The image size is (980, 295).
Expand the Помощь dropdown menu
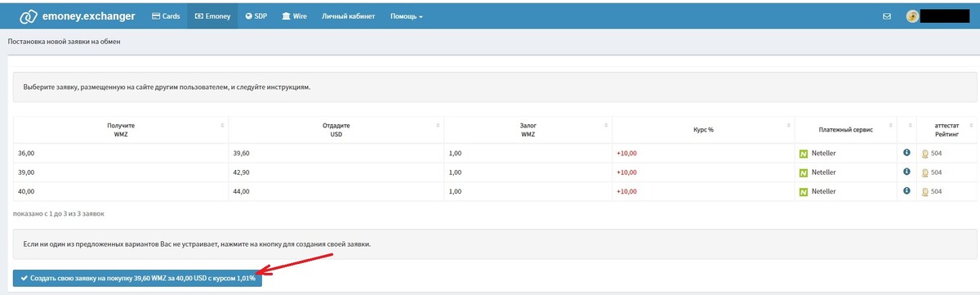[x=406, y=16]
